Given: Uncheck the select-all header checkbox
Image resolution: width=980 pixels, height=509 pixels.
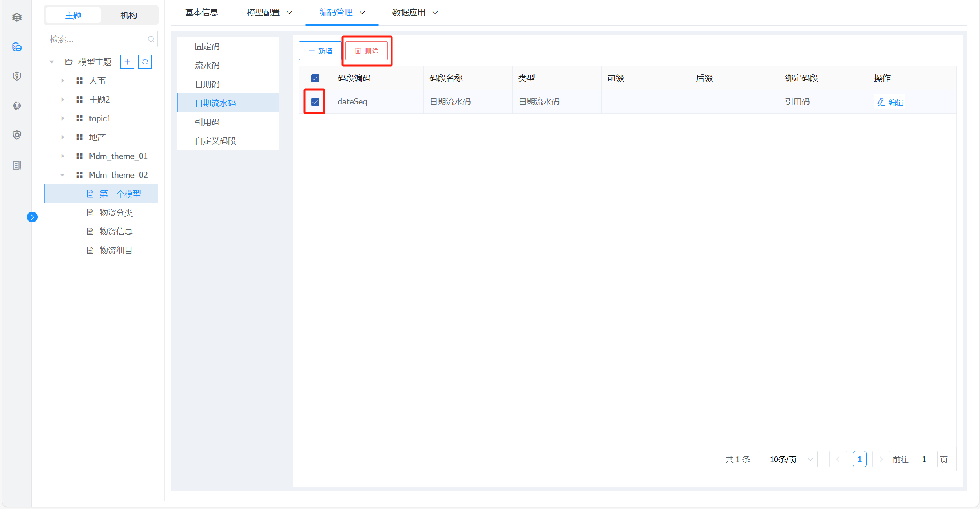Looking at the screenshot, I should [x=315, y=78].
